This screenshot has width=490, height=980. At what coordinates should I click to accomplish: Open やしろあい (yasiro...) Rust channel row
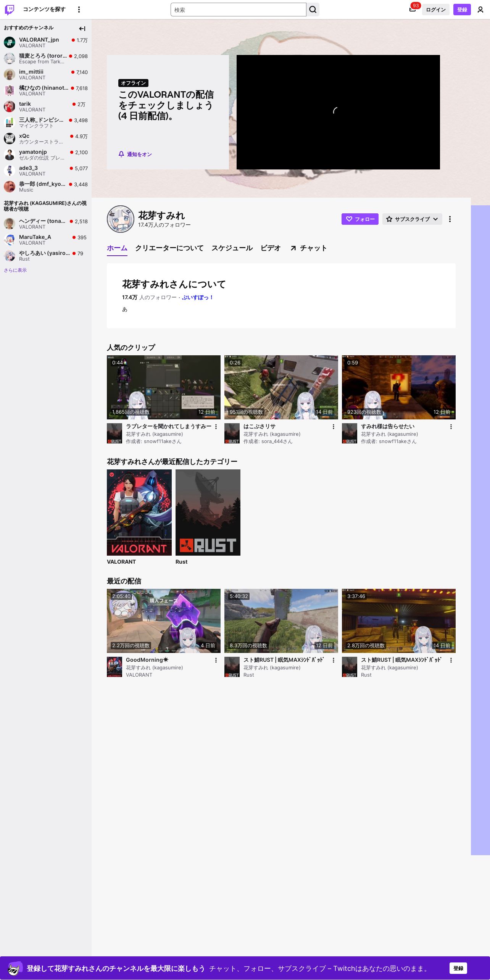(x=46, y=256)
